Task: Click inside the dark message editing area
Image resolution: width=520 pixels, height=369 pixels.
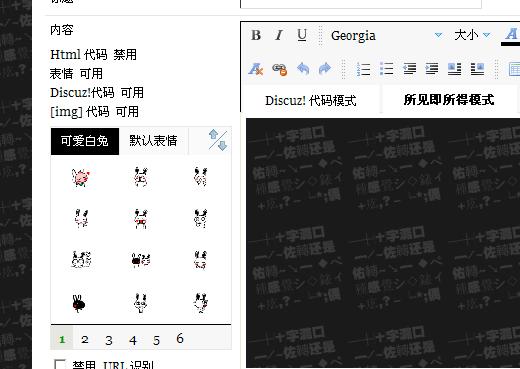Action: [383, 243]
